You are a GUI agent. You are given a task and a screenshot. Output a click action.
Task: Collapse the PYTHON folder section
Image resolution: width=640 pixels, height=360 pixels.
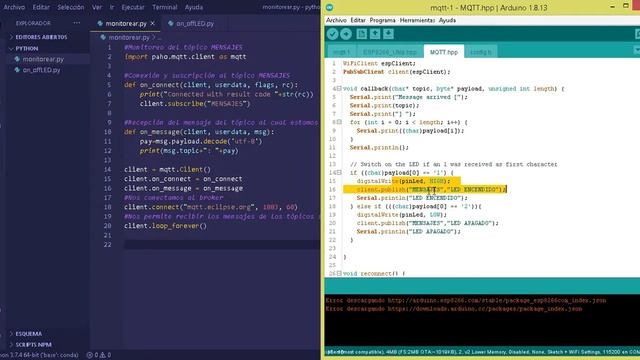coord(24,48)
